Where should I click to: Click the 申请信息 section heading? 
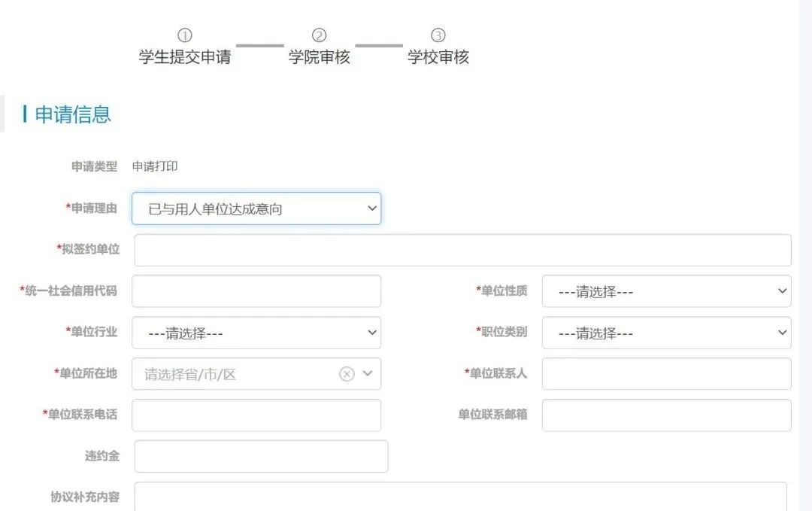pyautogui.click(x=73, y=114)
